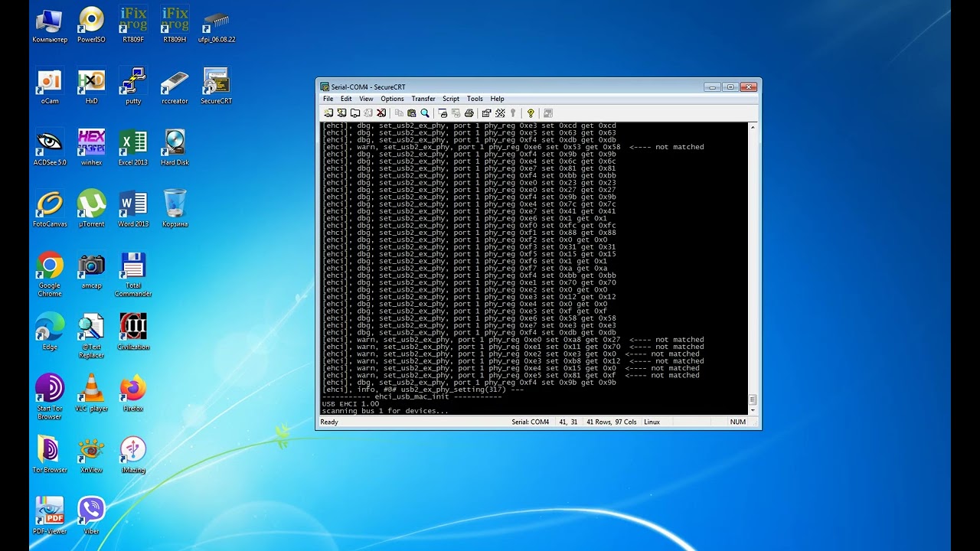Image resolution: width=980 pixels, height=551 pixels.
Task: Select the Edge desktop icon
Action: 50,332
